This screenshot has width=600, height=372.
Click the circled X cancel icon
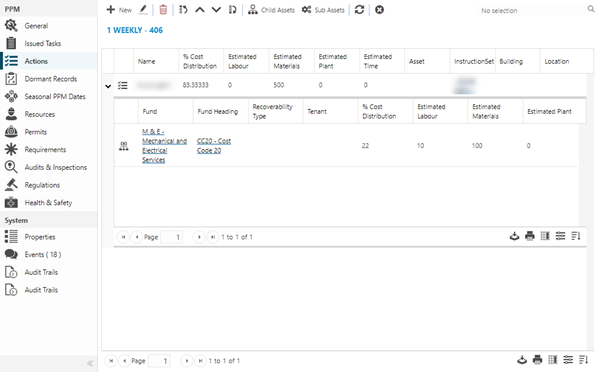(x=379, y=10)
